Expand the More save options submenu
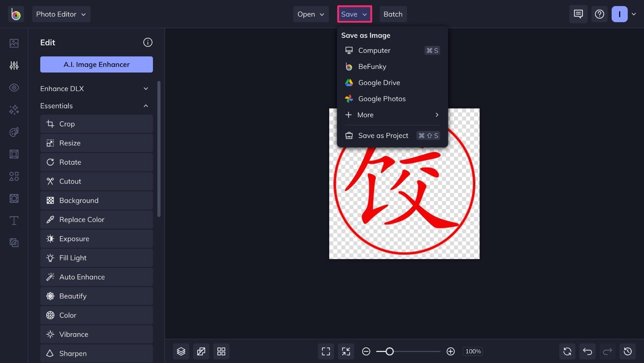Viewport: 644px width, 363px height. [x=391, y=115]
